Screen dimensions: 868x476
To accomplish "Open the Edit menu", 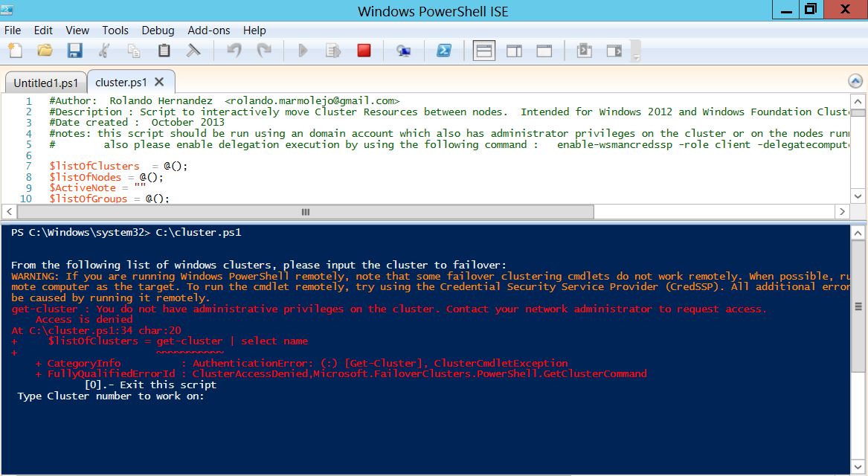I will 43,30.
